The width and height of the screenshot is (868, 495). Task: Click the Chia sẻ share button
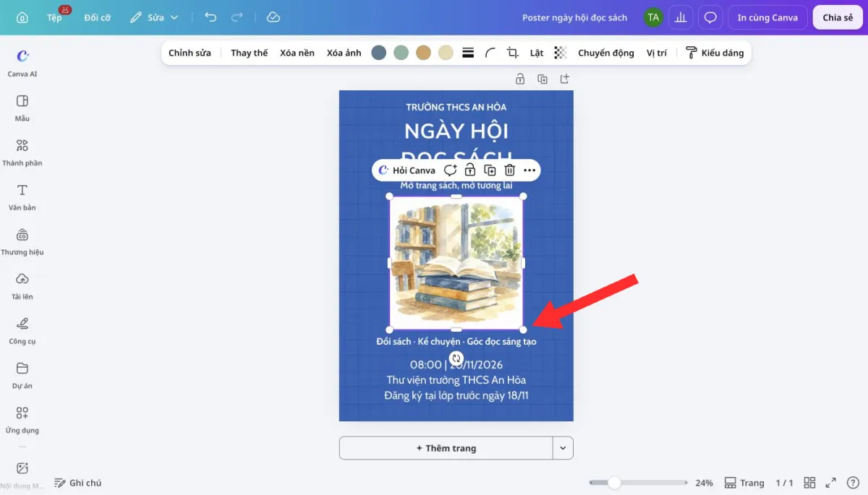(x=838, y=17)
